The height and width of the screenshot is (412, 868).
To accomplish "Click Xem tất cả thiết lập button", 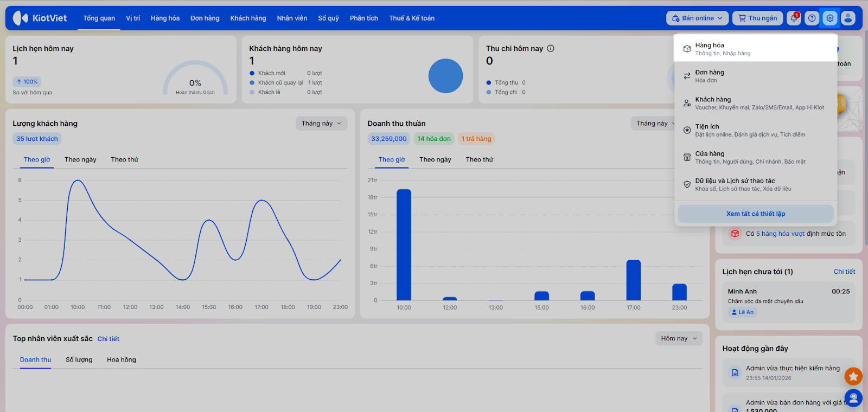I will click(x=756, y=214).
